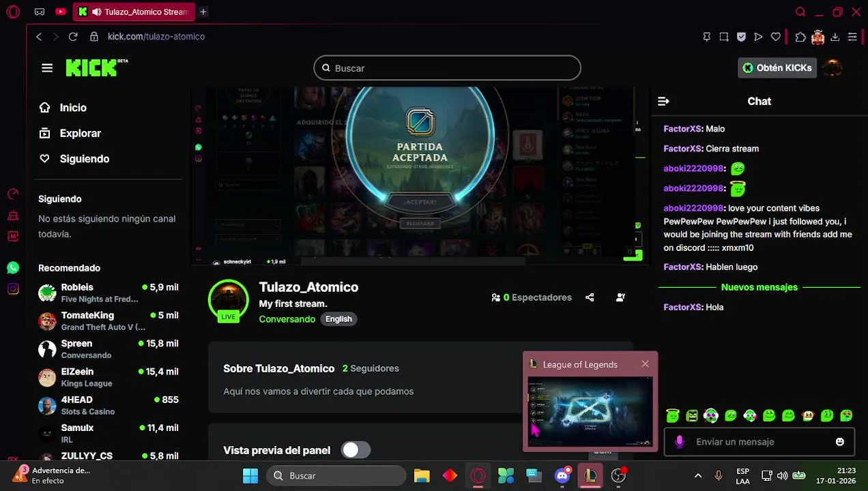
Task: Reload the current page
Action: tap(73, 37)
